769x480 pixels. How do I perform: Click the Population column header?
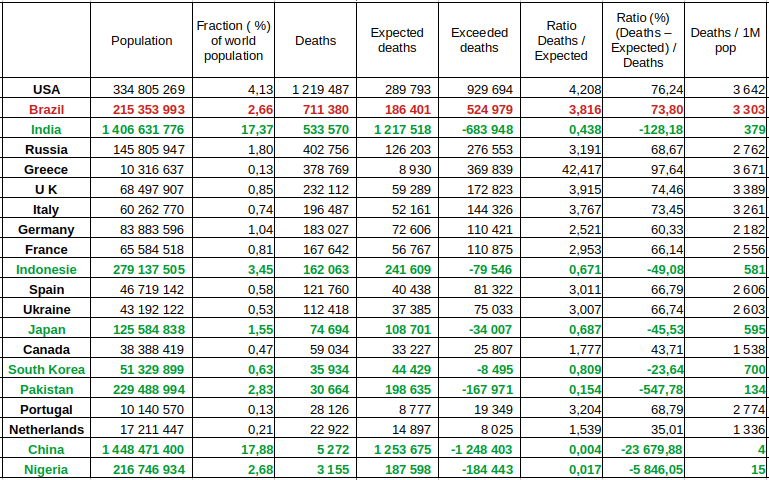click(x=141, y=41)
